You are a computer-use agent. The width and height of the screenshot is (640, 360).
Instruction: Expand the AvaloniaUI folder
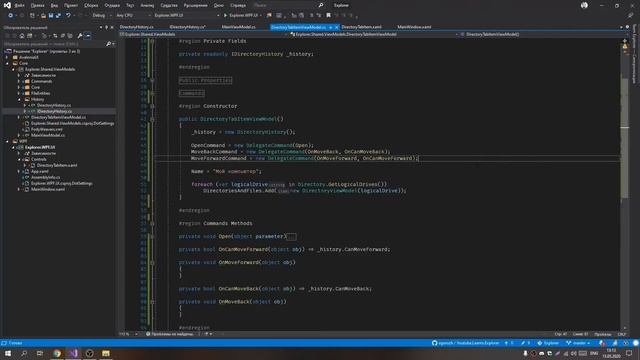coord(7,58)
